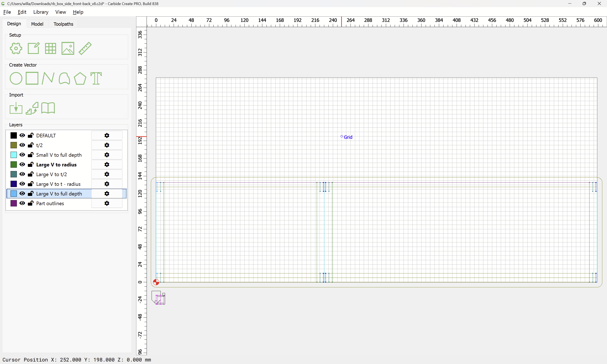Lock the Large V to radius layer
This screenshot has width=607, height=364.
pos(31,164)
